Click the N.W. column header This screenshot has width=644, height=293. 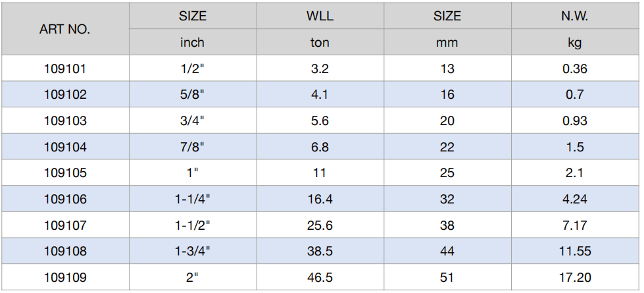574,16
